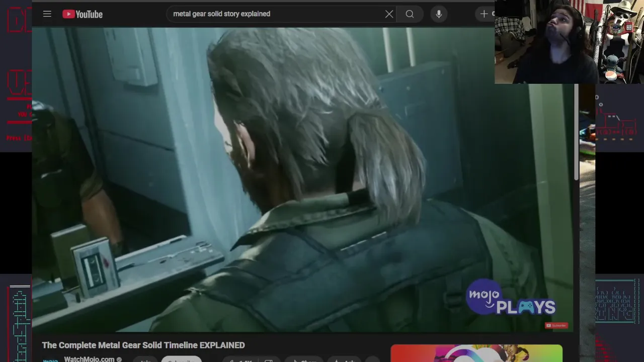Clear the search text with the X icon
Screen dimensions: 644x362
389,14
